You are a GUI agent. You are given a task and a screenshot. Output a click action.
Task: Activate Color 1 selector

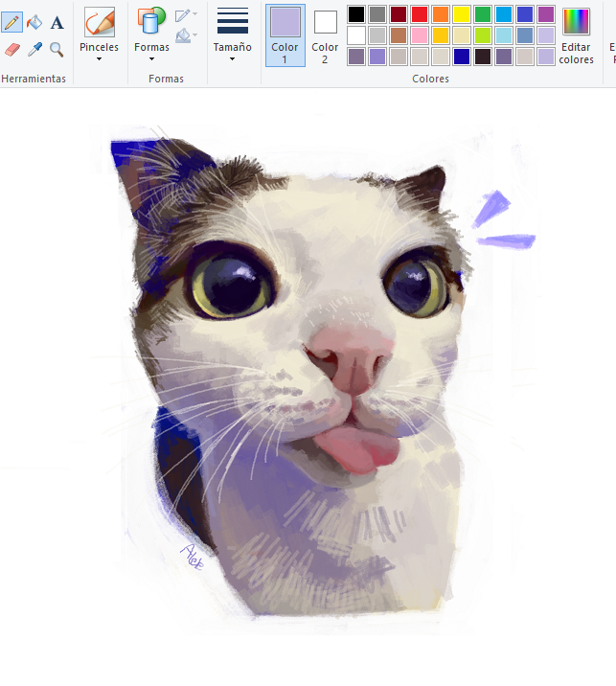coord(285,35)
